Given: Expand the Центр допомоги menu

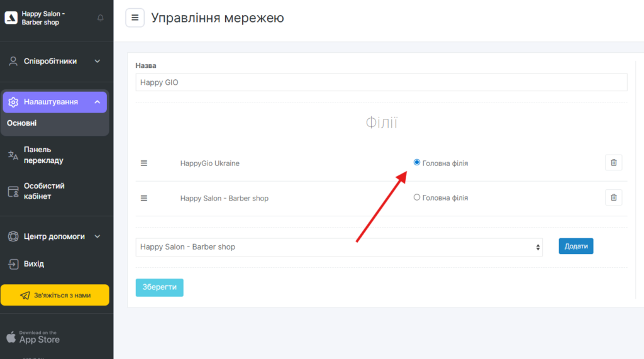Looking at the screenshot, I should [x=55, y=236].
